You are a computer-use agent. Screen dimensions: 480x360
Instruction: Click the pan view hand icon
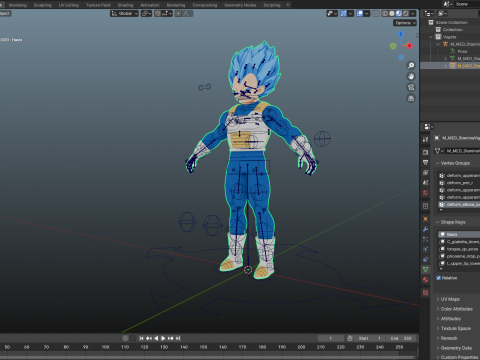pyautogui.click(x=411, y=76)
